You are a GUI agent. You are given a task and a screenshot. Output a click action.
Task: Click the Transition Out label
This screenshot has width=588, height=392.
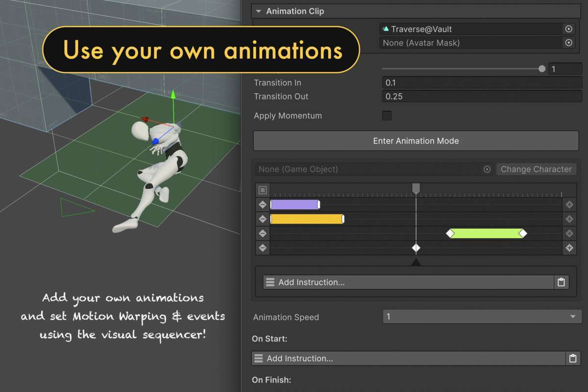tap(281, 97)
